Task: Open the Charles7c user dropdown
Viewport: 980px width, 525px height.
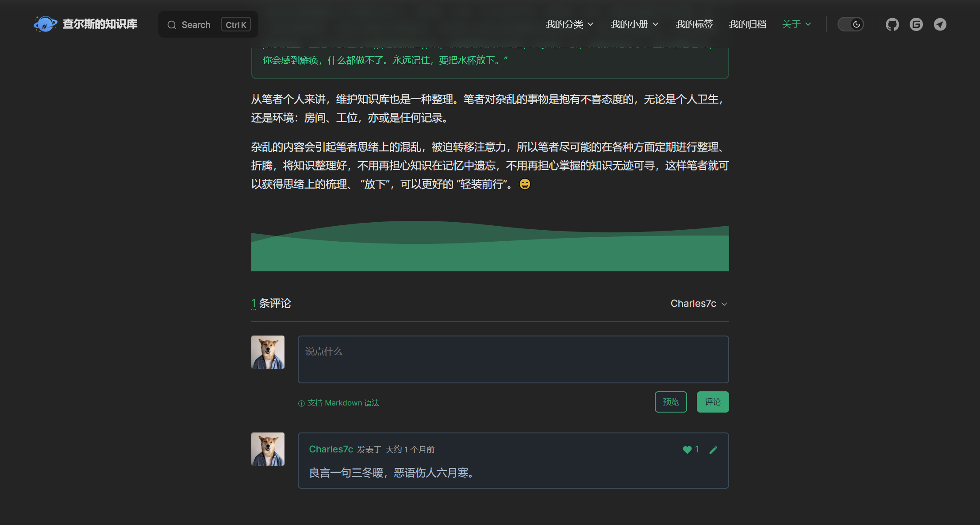Action: click(699, 304)
